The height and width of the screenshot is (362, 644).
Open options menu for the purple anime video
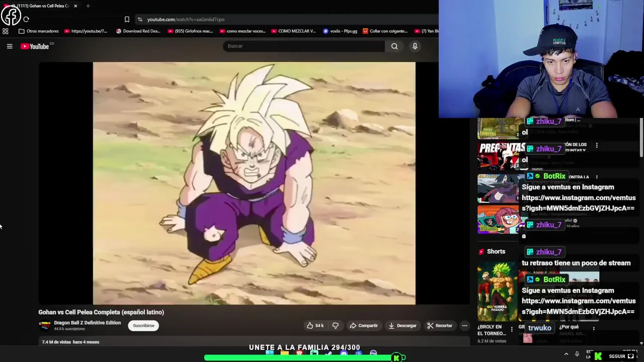click(x=597, y=177)
